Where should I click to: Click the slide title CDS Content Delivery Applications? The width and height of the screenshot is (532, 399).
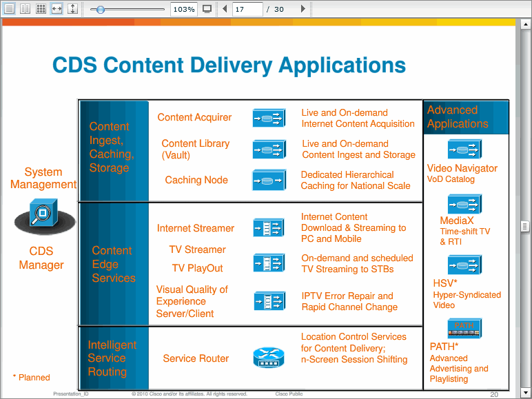coord(229,65)
